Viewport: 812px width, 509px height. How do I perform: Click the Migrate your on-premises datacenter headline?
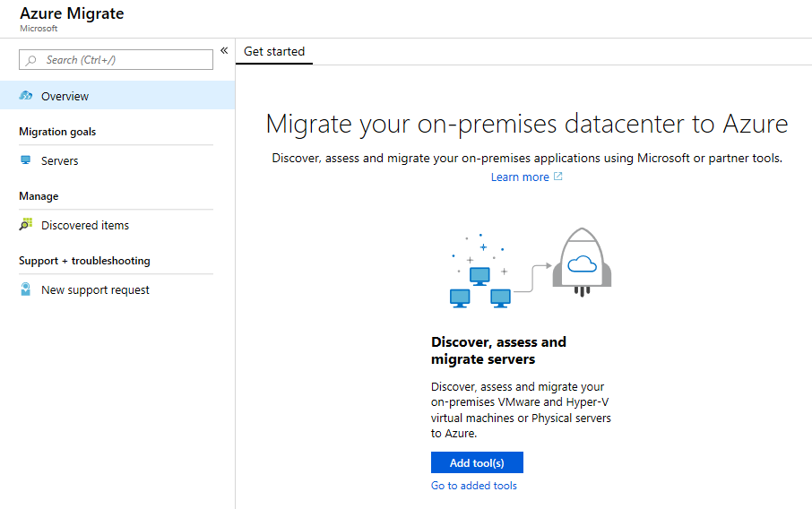(527, 125)
